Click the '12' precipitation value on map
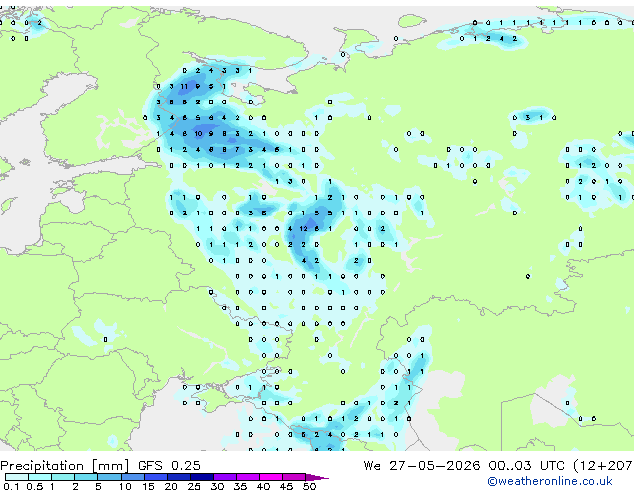The height and width of the screenshot is (490, 634). click(303, 229)
